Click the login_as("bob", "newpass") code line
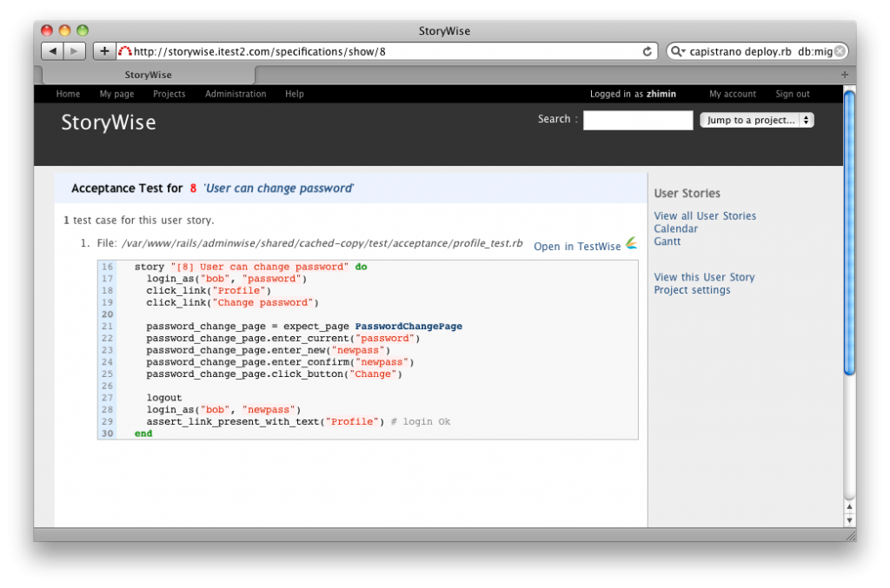Screen dimensions: 890x588 point(223,409)
